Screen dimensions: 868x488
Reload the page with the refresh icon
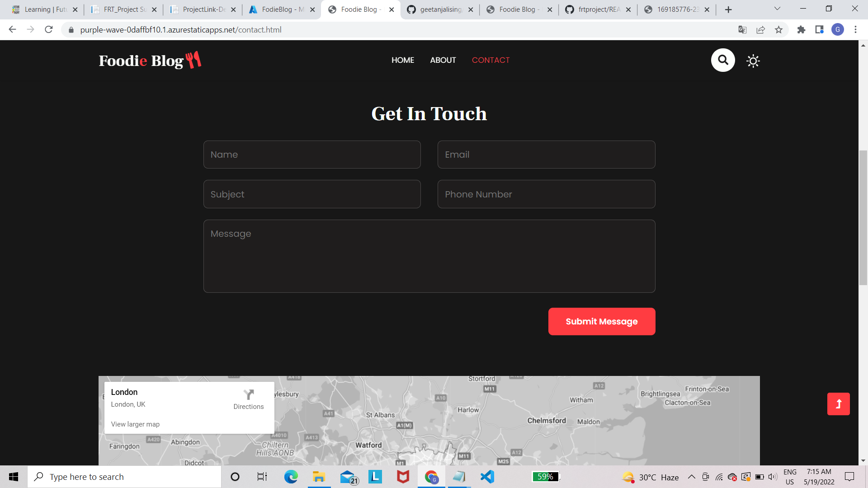tap(48, 29)
